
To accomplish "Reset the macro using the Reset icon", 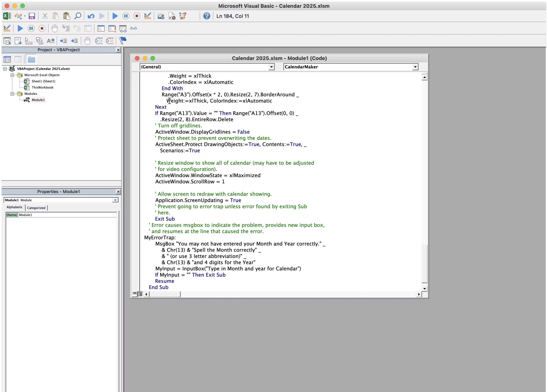I will (137, 16).
